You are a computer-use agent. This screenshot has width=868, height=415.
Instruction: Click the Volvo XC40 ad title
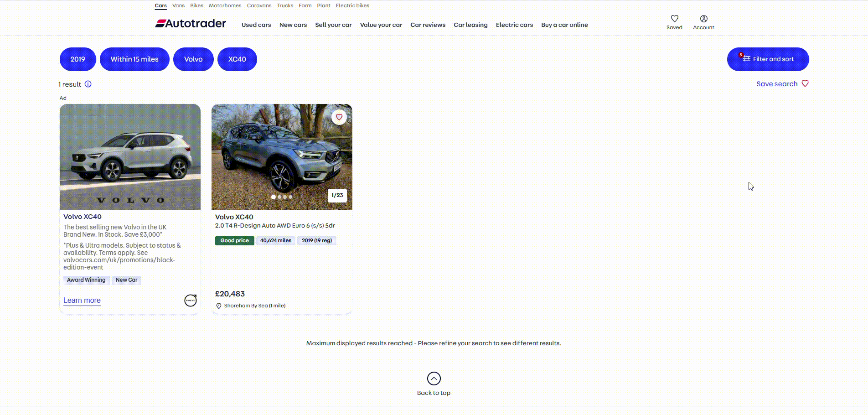tap(83, 217)
